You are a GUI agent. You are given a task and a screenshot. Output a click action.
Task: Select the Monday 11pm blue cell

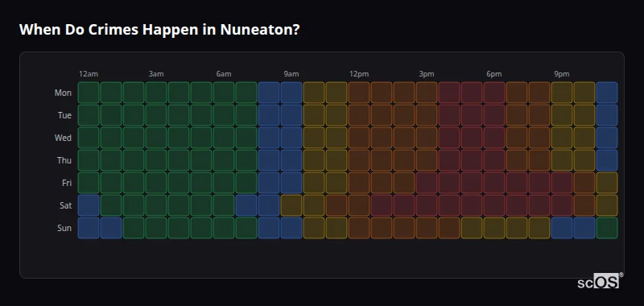(x=607, y=93)
